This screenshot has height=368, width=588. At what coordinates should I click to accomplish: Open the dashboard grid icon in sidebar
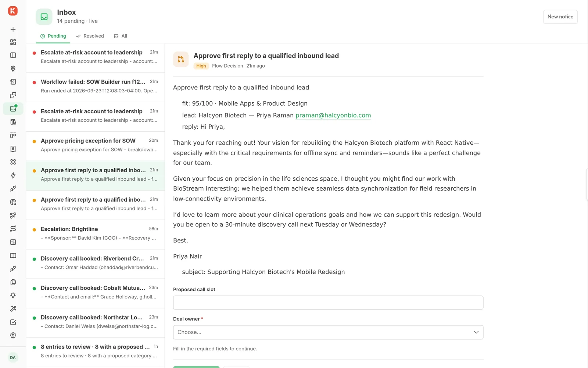point(13,42)
